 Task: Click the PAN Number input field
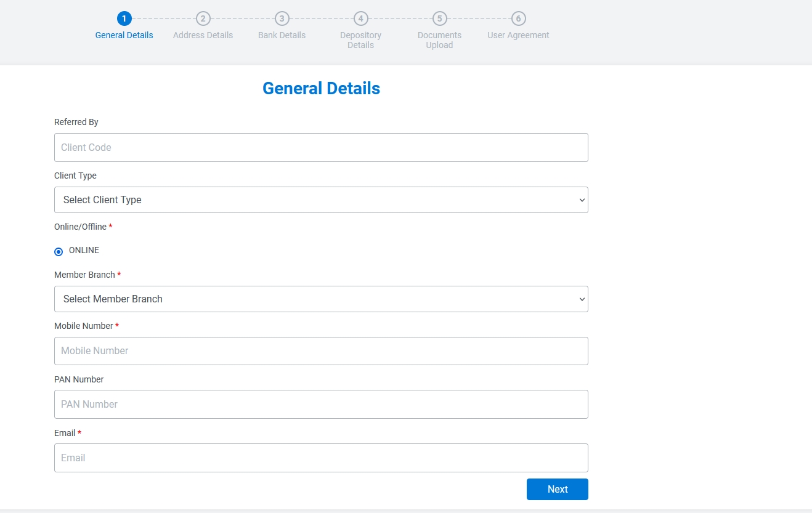pos(321,404)
